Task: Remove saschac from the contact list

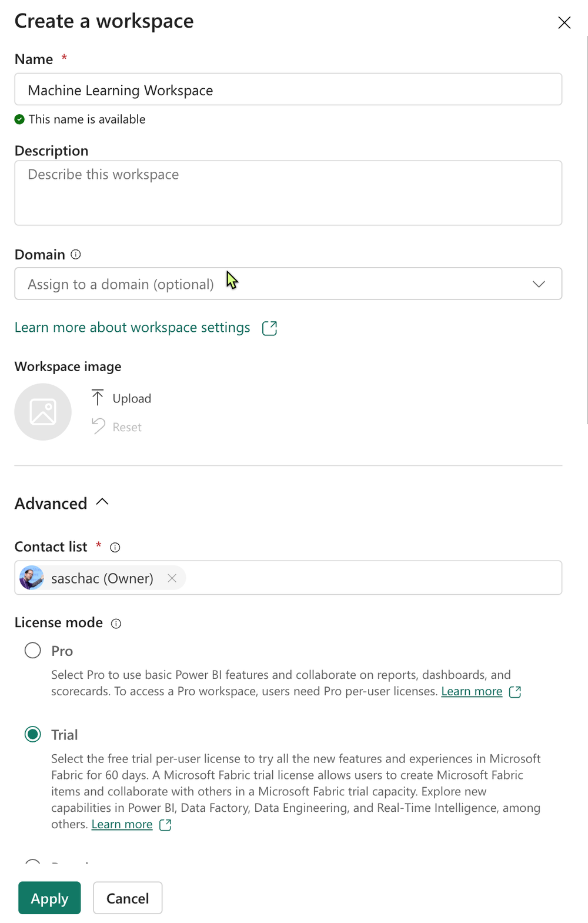Action: coord(172,578)
